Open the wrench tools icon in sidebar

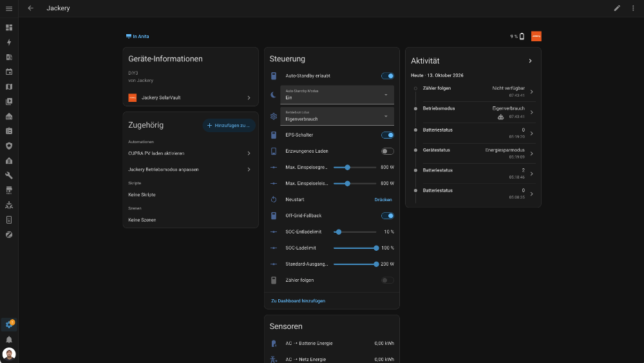tap(9, 175)
